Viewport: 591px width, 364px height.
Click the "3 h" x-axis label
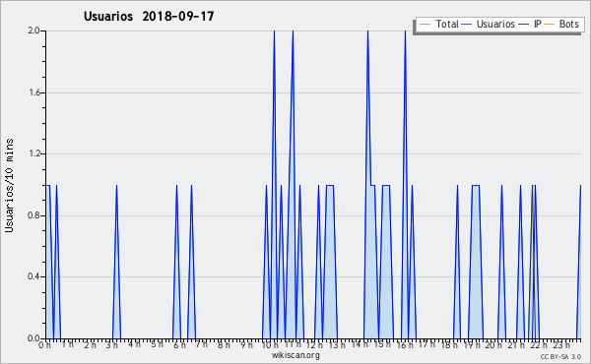pos(111,344)
